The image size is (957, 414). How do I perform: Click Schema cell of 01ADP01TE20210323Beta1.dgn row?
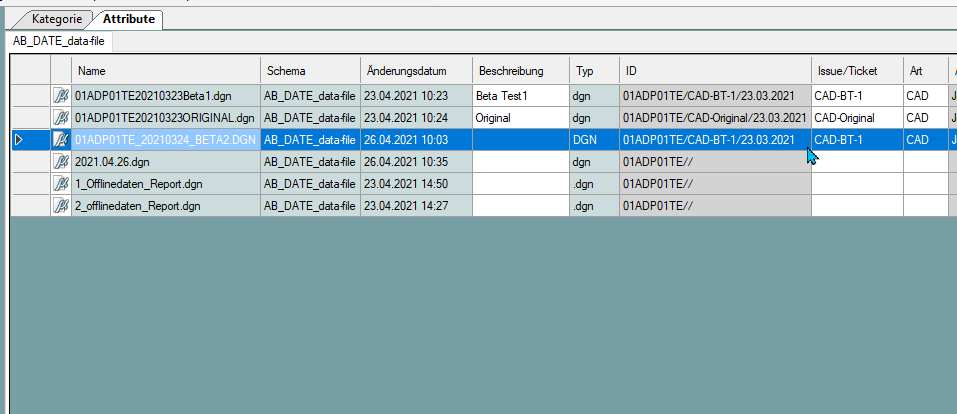click(x=311, y=96)
